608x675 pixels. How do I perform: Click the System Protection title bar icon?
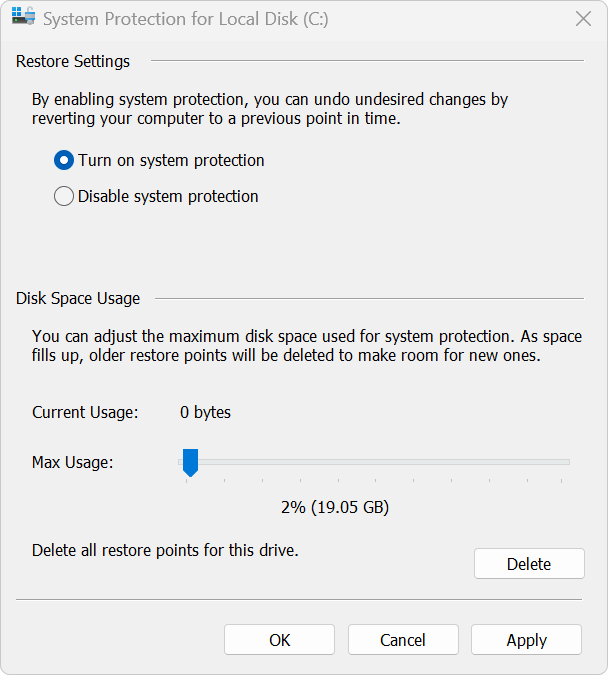[x=23, y=17]
